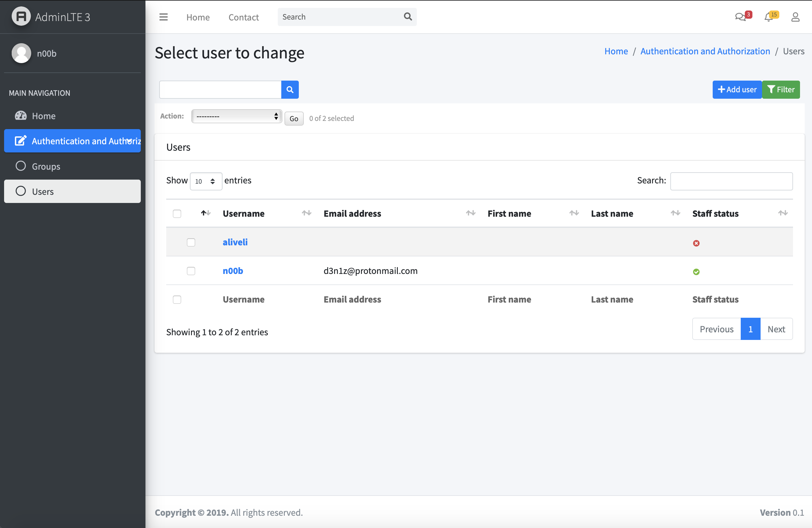Click the Add user button
Screen dimensions: 812x528
pos(737,89)
